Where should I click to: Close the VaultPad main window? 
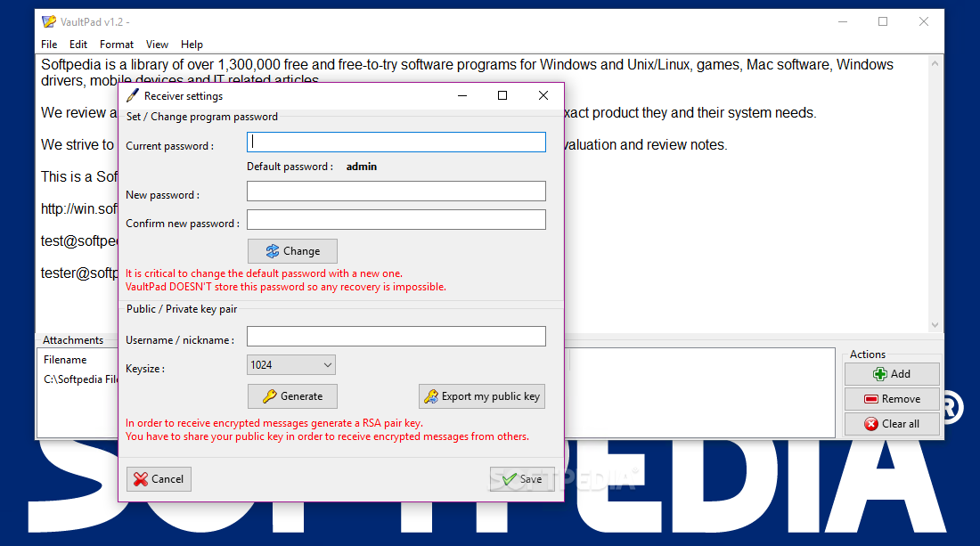(924, 22)
